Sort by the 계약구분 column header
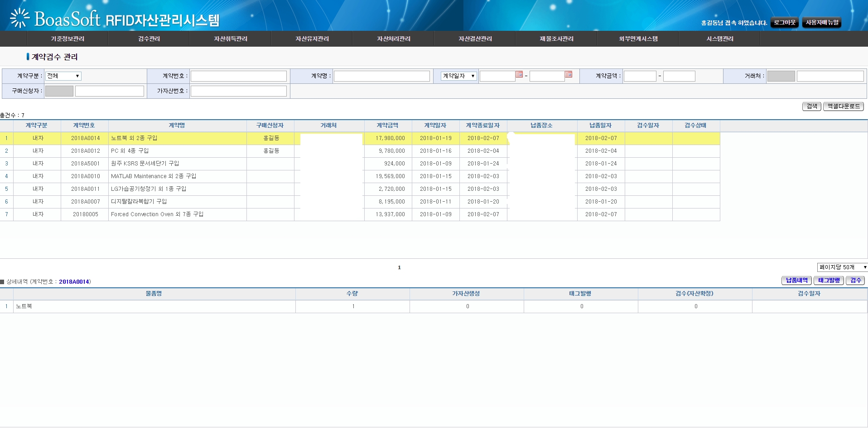 37,126
